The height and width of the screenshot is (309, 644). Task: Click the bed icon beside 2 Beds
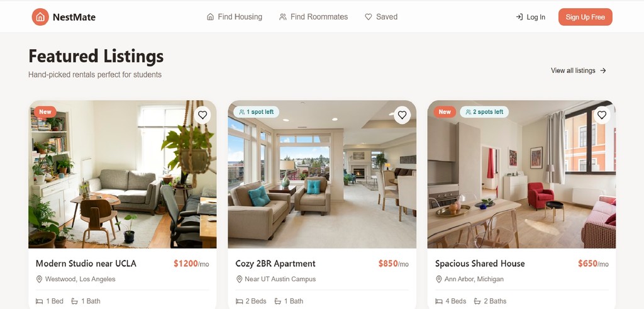(x=239, y=301)
